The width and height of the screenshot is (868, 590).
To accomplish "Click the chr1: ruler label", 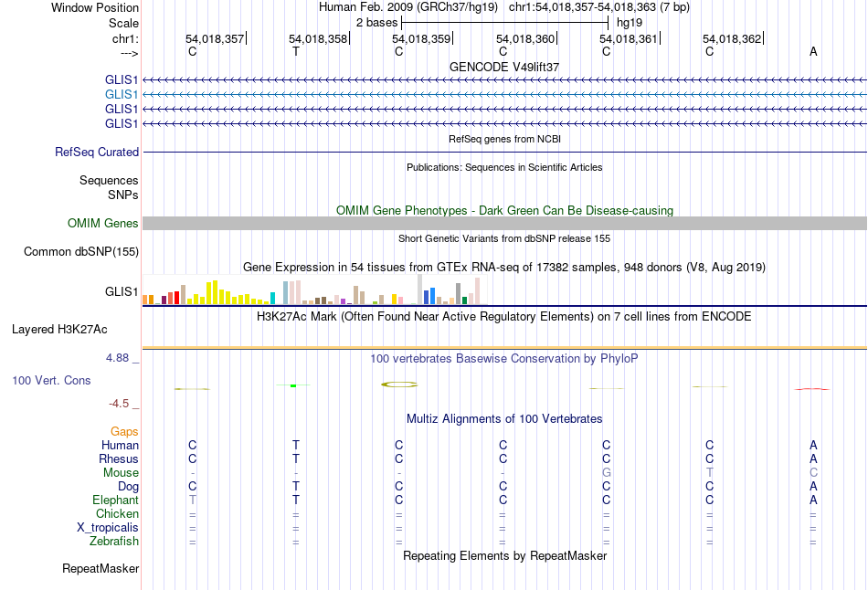I will [x=125, y=39].
